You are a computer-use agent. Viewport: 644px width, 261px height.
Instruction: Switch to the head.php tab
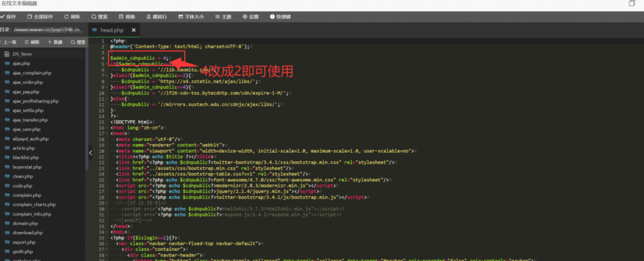110,30
